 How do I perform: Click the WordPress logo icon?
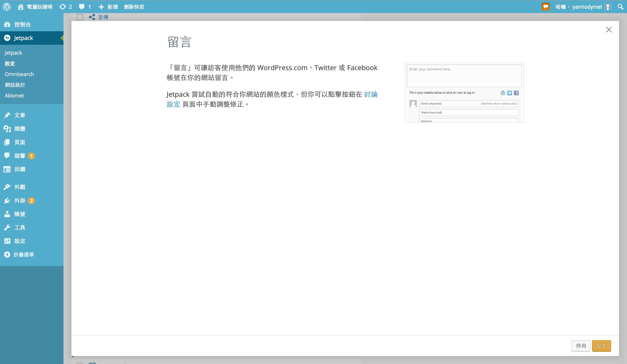coord(7,7)
